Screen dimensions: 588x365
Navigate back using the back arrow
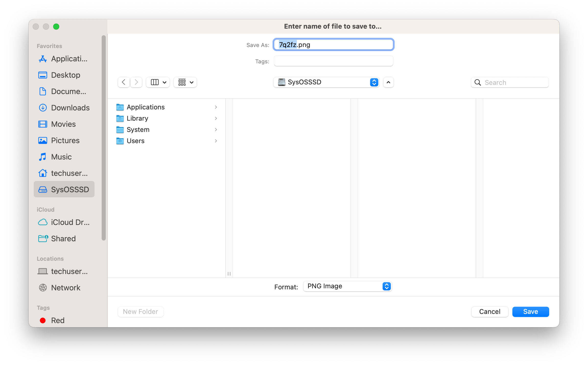124,82
